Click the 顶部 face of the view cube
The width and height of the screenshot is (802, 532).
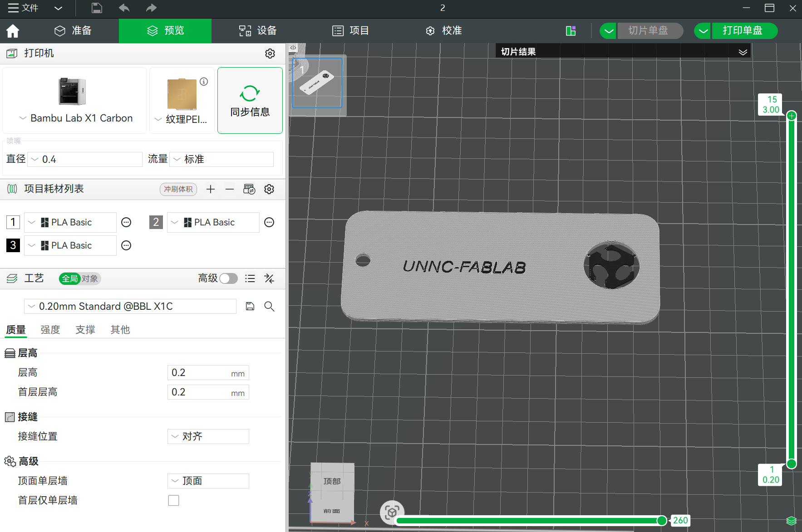pos(332,481)
